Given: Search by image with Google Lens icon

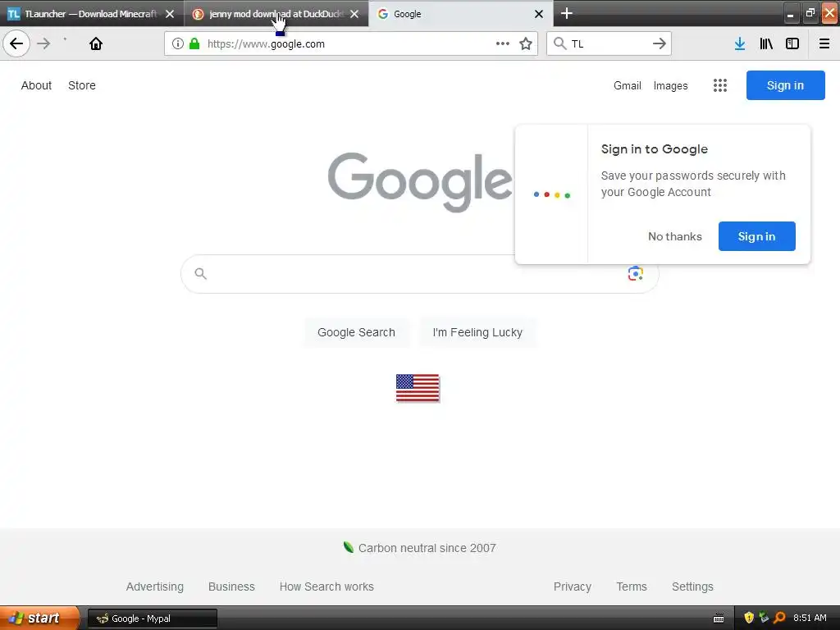Looking at the screenshot, I should click(636, 273).
